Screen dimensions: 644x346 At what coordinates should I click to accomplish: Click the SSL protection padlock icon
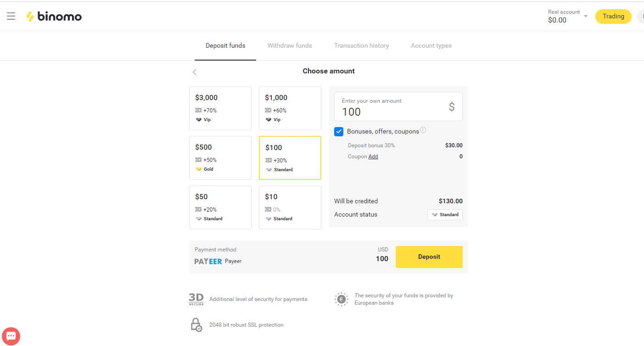point(196,324)
